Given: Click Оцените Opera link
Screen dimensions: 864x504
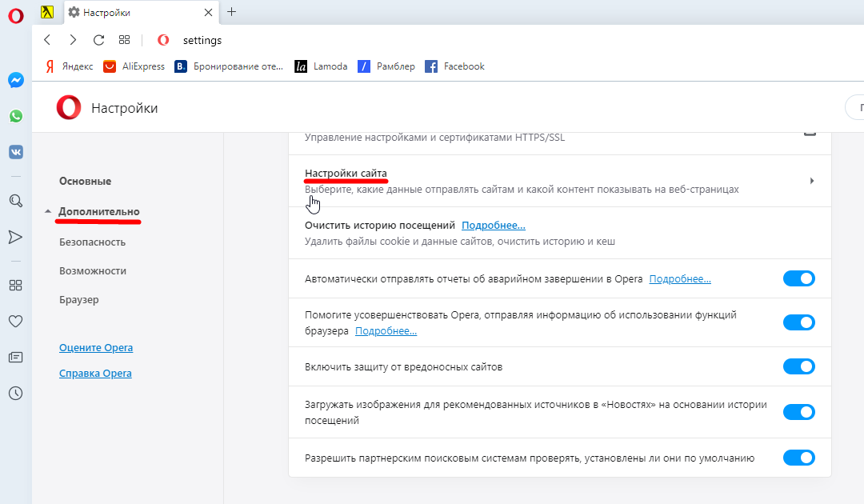Looking at the screenshot, I should (96, 347).
